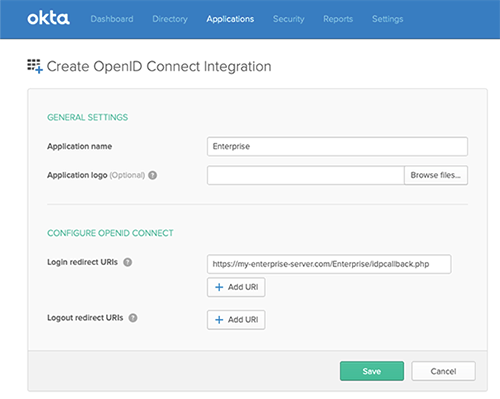Click the Application name label

[80, 146]
